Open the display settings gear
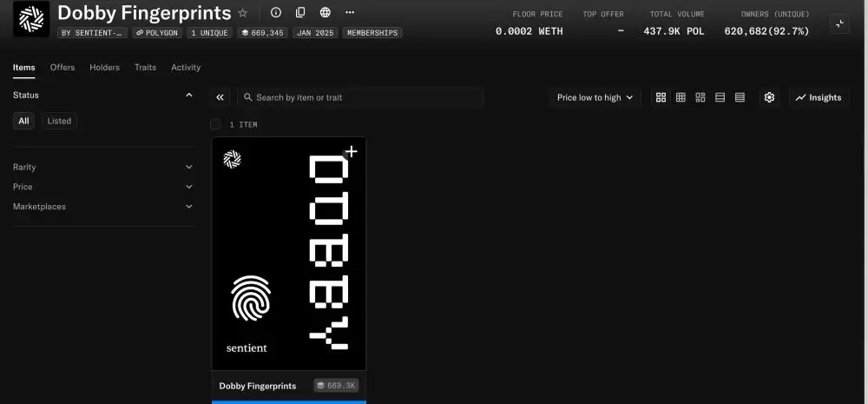This screenshot has width=868, height=404. click(x=769, y=97)
